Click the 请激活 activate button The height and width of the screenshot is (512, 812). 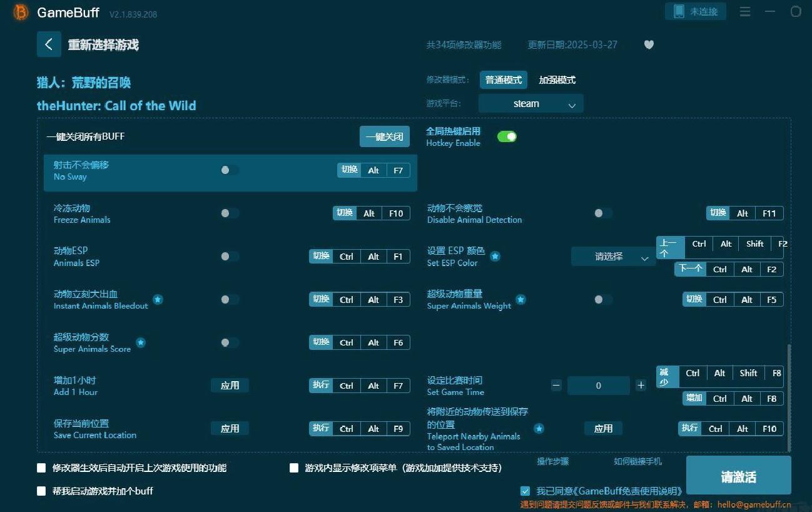pyautogui.click(x=739, y=476)
